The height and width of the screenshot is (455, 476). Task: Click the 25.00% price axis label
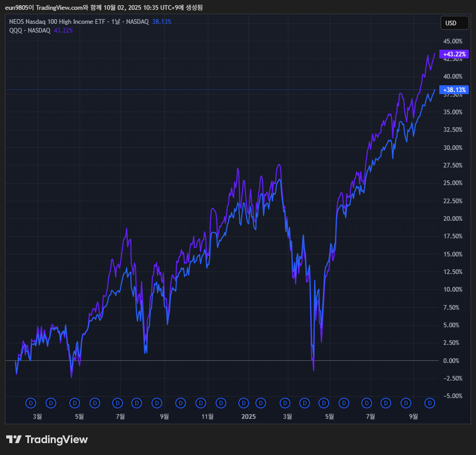coord(453,183)
